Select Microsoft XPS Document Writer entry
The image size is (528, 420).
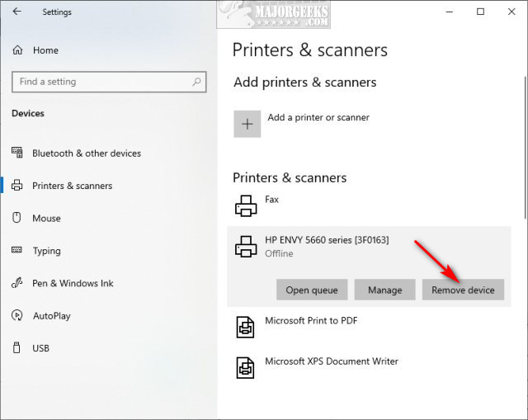pos(331,361)
